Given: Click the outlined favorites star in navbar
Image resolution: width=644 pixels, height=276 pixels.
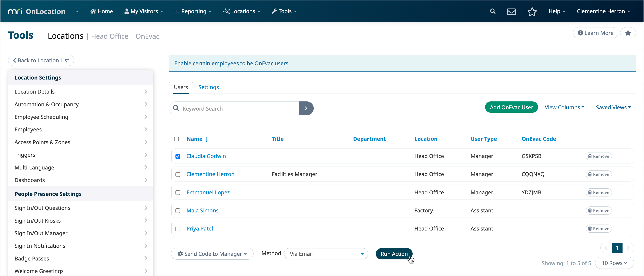Looking at the screenshot, I should [x=532, y=11].
